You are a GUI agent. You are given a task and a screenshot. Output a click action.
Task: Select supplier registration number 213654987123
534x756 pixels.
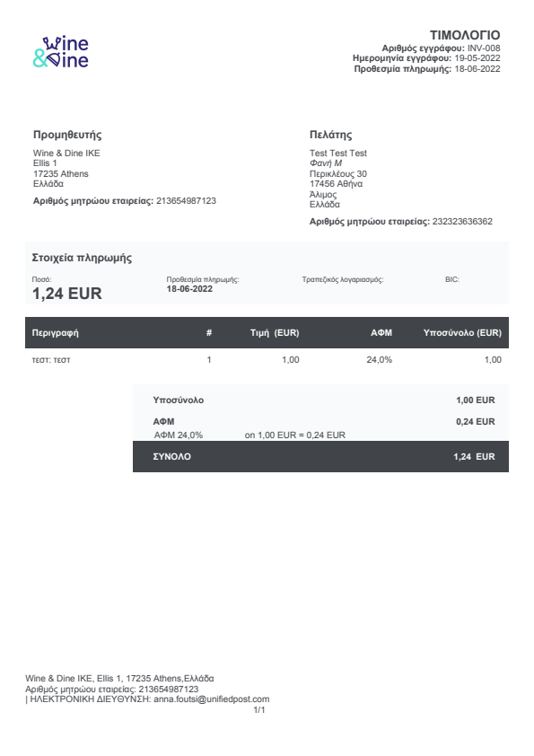point(186,201)
